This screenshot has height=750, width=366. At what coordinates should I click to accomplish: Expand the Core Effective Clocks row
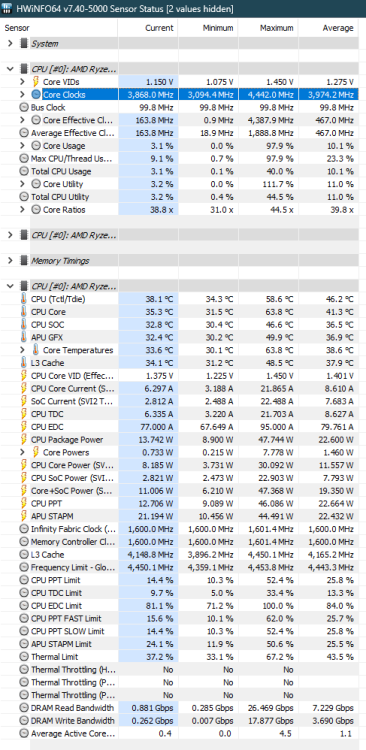pos(22,120)
